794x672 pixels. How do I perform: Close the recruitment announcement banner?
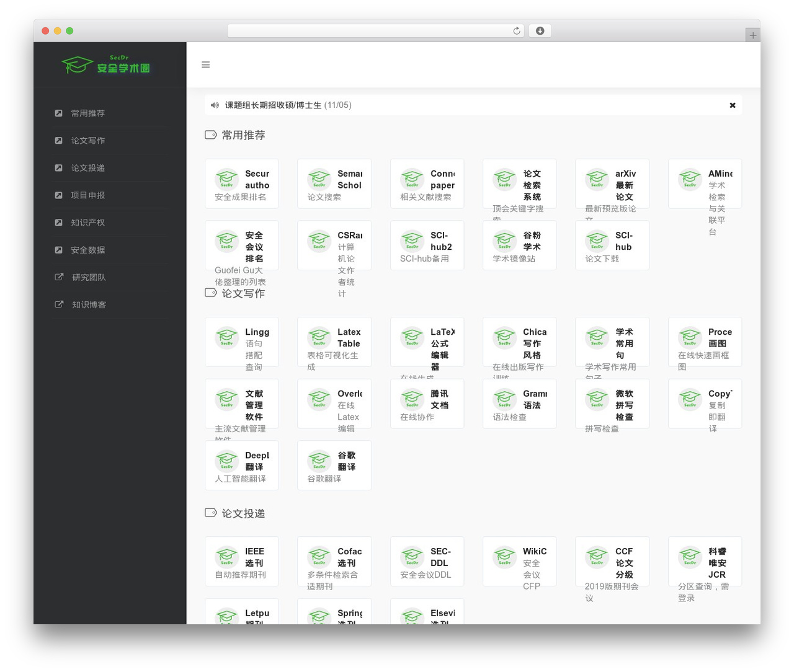(x=733, y=105)
